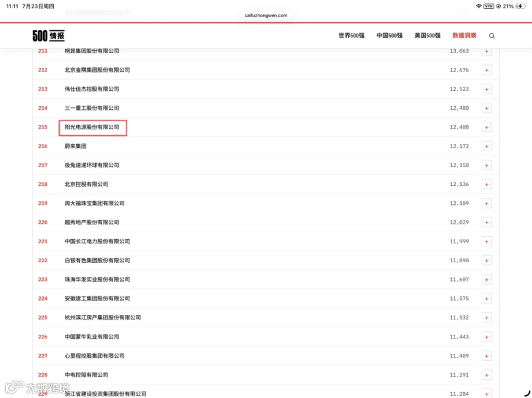
Task: Expand row 228 中电控股 plus button
Action: [486, 375]
